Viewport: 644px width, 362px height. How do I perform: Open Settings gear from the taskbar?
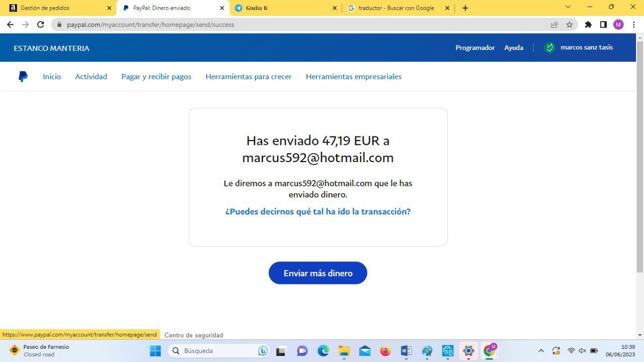pyautogui.click(x=468, y=351)
